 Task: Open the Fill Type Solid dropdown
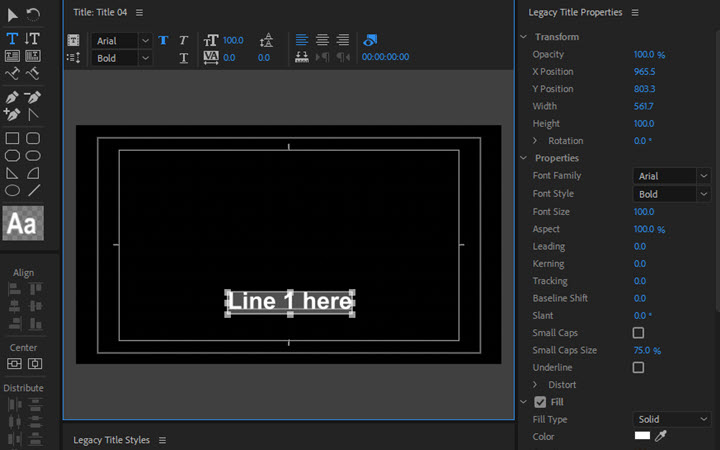click(x=672, y=420)
